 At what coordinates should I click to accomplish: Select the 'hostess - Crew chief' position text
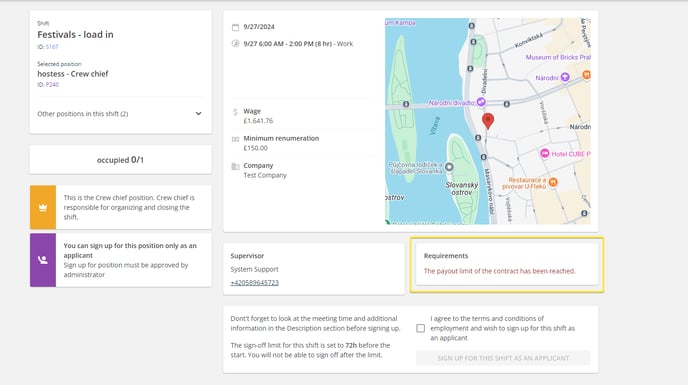tap(73, 74)
